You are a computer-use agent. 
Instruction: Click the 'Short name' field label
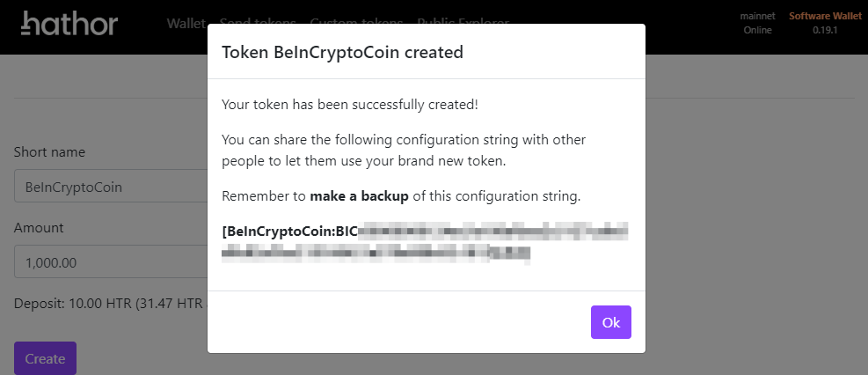click(49, 152)
